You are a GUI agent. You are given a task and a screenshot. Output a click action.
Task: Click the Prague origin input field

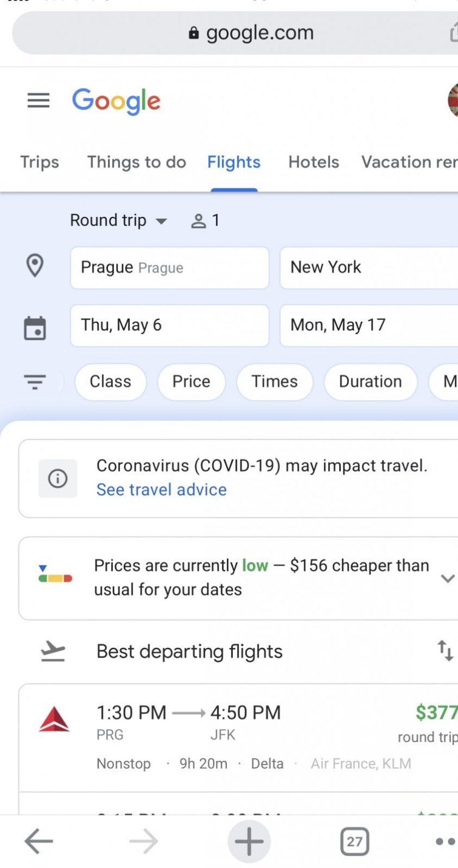[169, 268]
